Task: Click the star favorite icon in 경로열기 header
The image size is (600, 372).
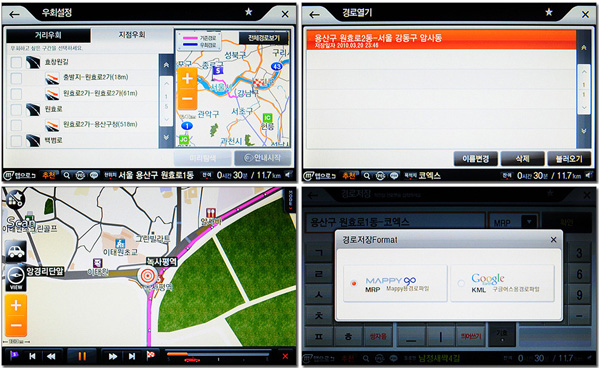Action: pos(549,12)
